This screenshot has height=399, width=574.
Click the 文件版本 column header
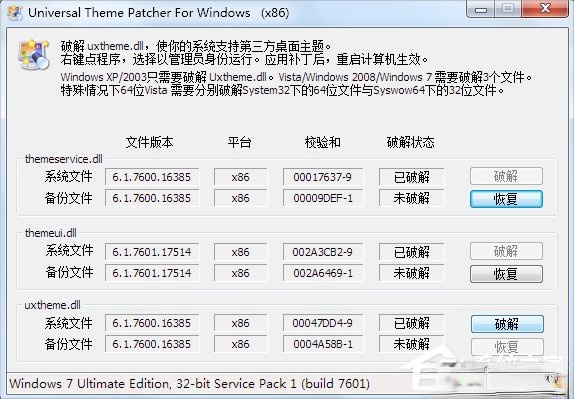click(x=149, y=142)
